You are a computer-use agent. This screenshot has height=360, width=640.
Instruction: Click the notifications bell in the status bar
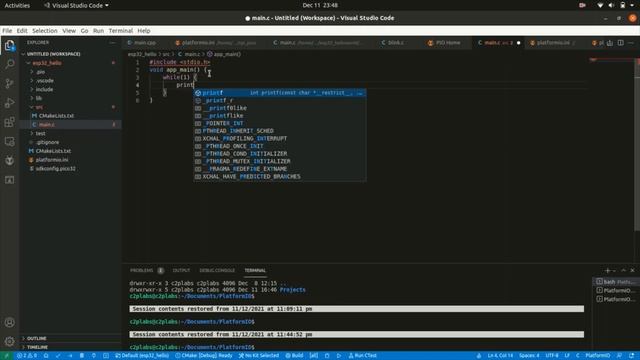click(631, 356)
